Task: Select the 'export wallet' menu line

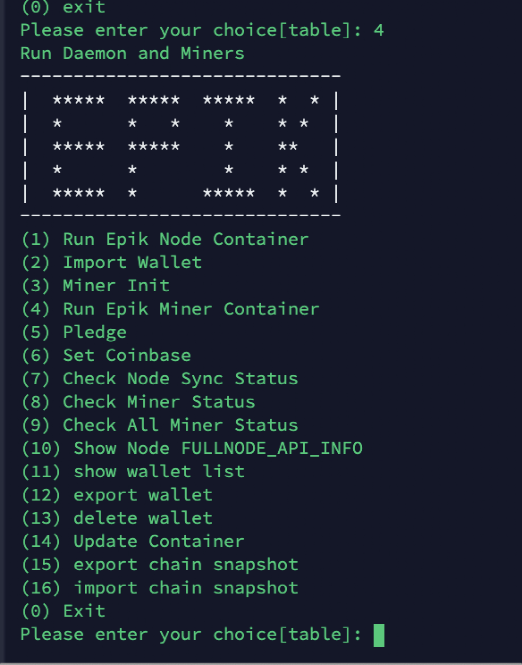Action: tap(117, 495)
